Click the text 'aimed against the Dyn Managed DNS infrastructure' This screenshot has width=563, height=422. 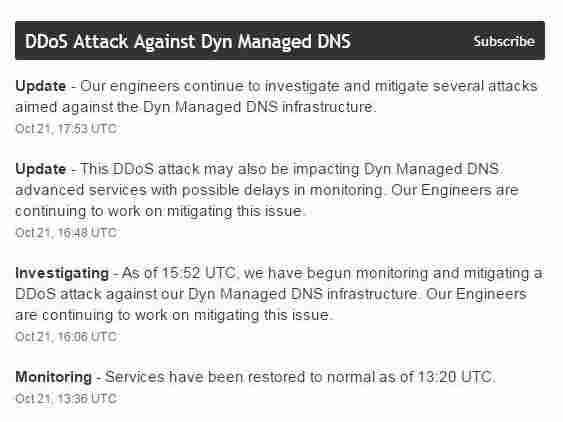(x=196, y=107)
